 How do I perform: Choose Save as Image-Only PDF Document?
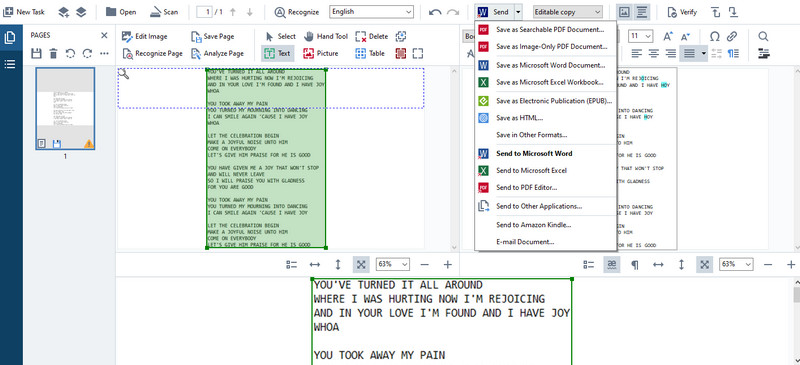click(x=545, y=46)
